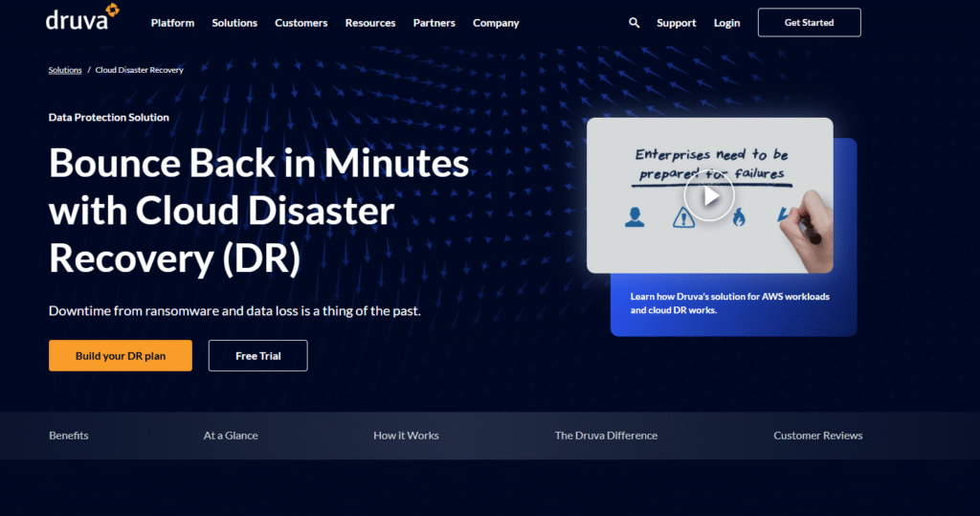The width and height of the screenshot is (980, 516).
Task: Jump to the Benefits section tab
Action: pyautogui.click(x=69, y=436)
